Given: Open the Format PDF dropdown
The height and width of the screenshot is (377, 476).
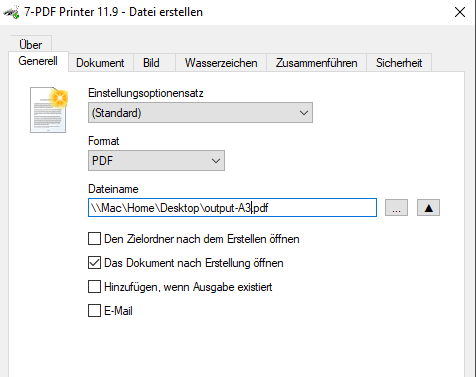Looking at the screenshot, I should point(156,161).
